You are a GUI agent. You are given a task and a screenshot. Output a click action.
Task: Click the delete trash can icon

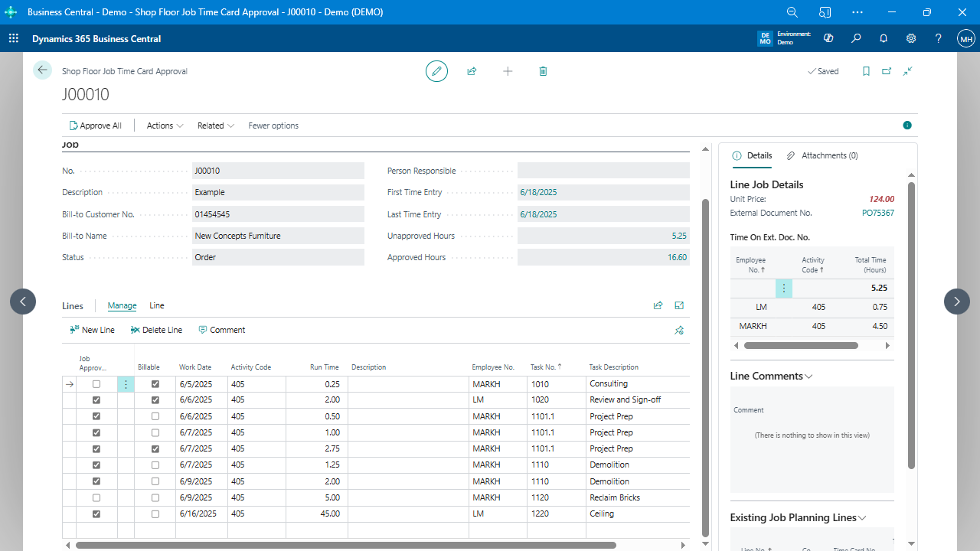click(543, 71)
